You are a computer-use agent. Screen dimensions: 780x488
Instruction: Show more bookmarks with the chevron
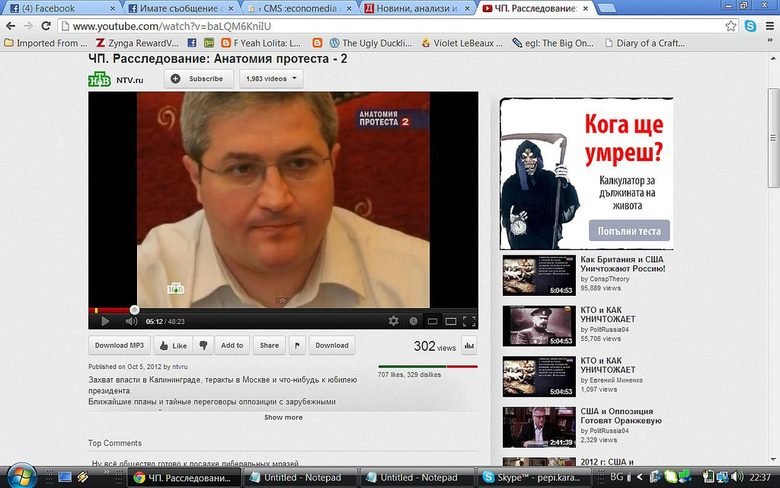(x=771, y=42)
